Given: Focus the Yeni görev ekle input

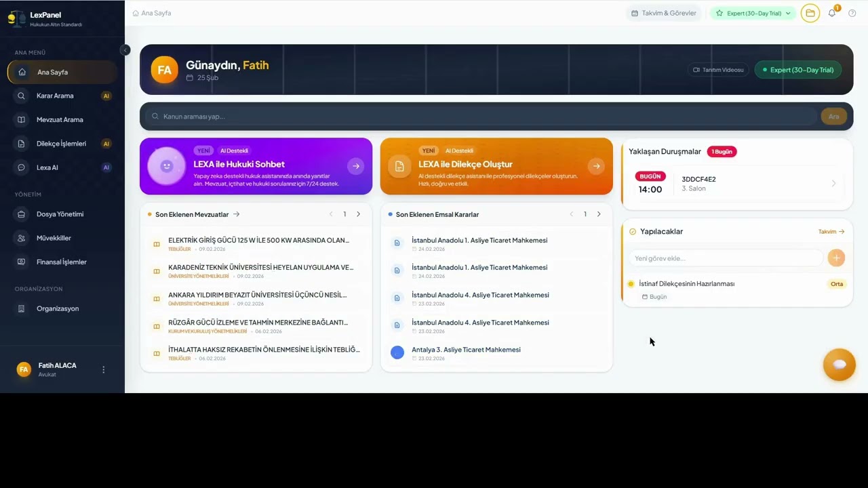Looking at the screenshot, I should [726, 258].
